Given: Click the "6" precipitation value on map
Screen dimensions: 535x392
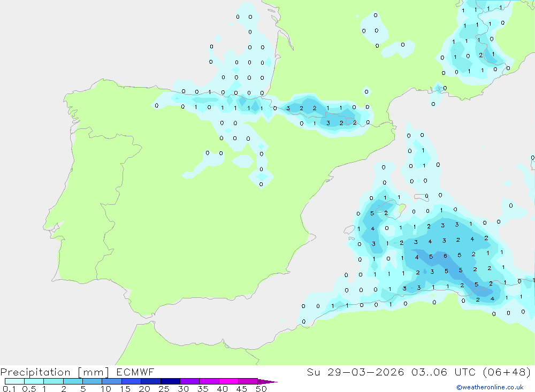Looking at the screenshot, I should point(445,256).
